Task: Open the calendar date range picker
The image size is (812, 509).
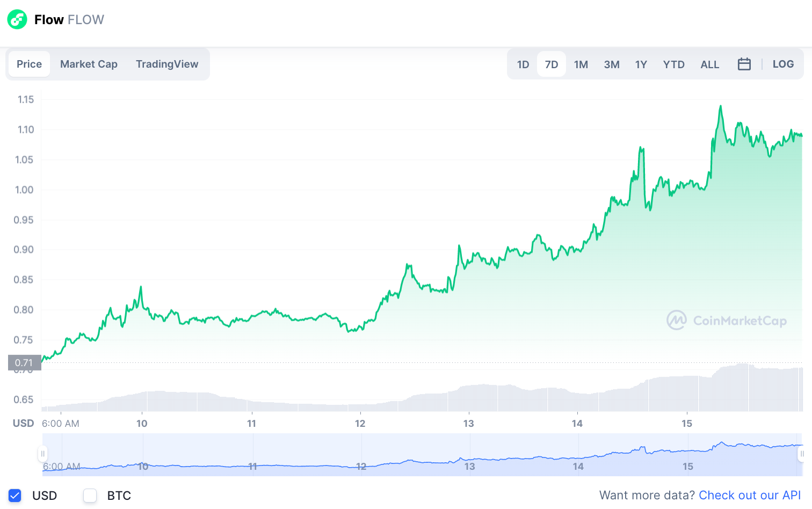Action: click(x=744, y=64)
